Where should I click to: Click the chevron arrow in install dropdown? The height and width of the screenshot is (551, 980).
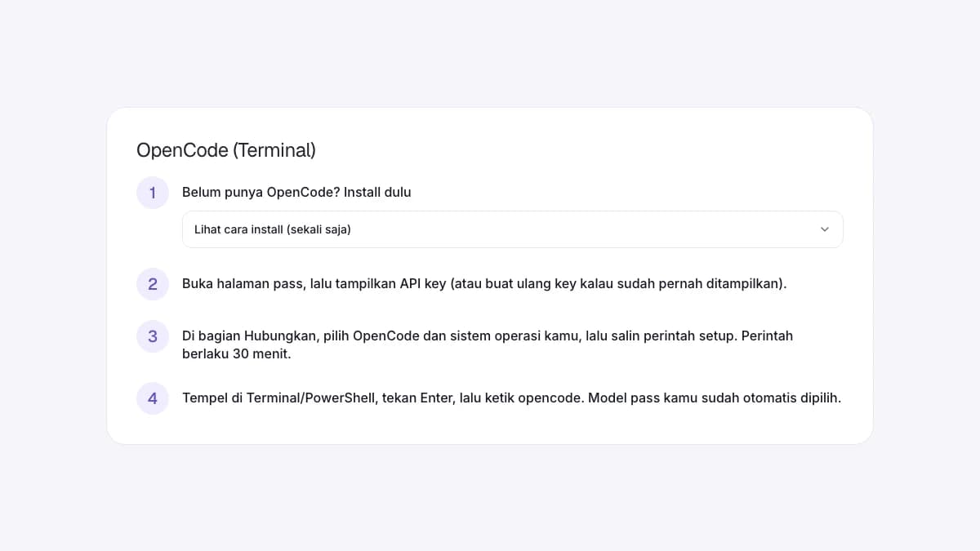click(824, 229)
